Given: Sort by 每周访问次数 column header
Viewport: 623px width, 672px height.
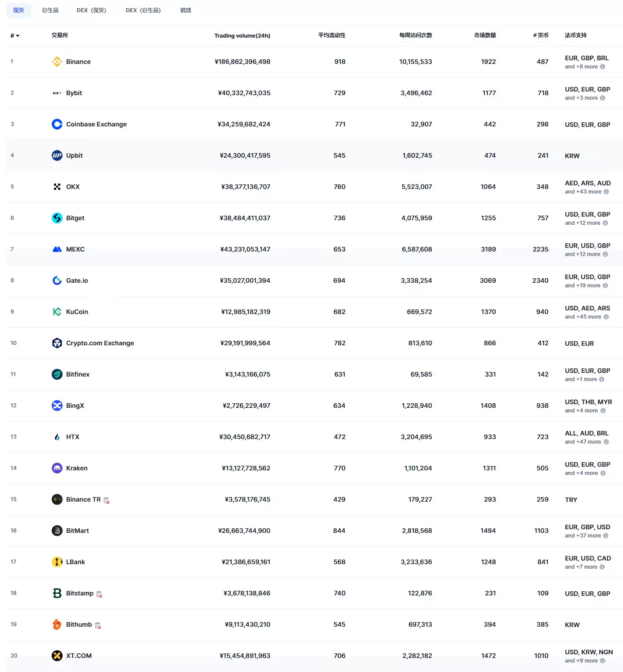Looking at the screenshot, I should click(x=416, y=35).
